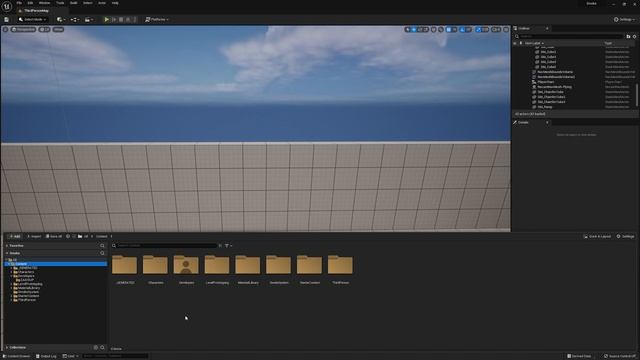The height and width of the screenshot is (360, 640).
Task: Open the Platforms dropdown
Action: tap(157, 20)
